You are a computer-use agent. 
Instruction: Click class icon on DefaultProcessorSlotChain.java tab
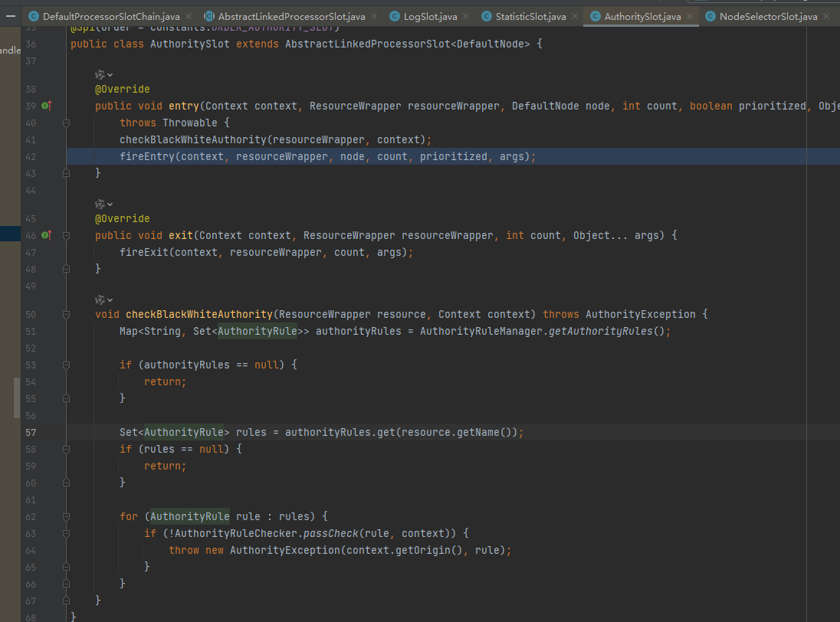coord(33,17)
